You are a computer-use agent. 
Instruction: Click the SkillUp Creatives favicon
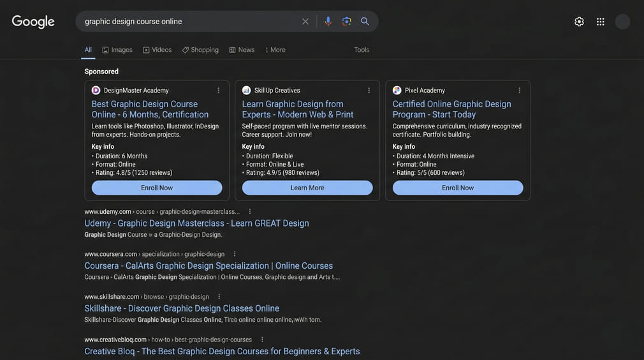point(246,91)
